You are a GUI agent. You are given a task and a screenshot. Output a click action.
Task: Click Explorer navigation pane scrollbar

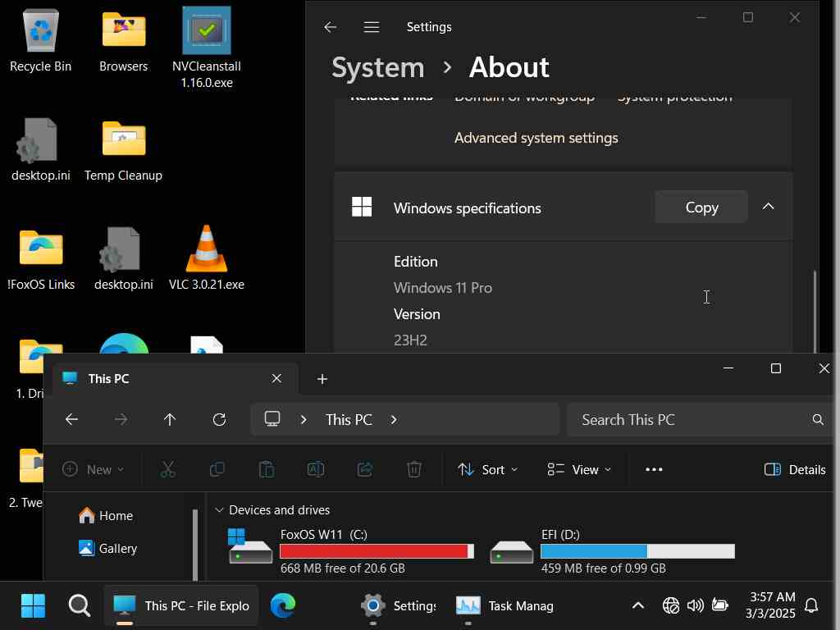tap(195, 545)
